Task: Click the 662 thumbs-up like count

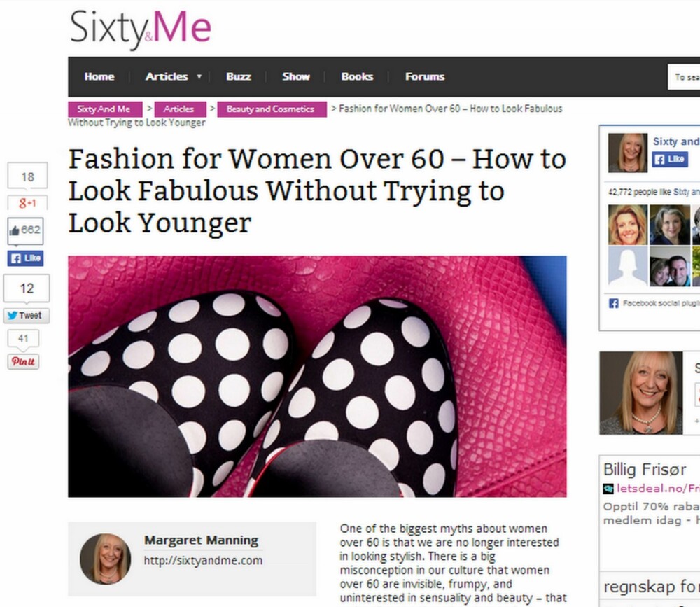Action: click(25, 230)
